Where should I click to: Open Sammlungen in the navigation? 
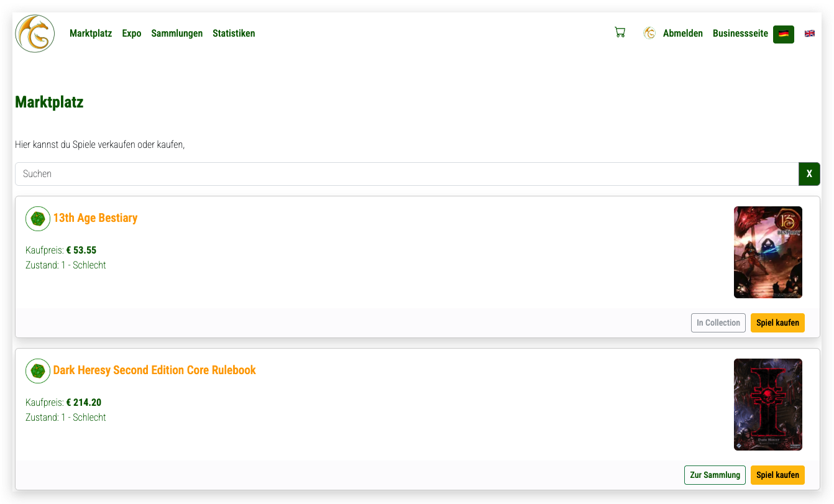176,34
